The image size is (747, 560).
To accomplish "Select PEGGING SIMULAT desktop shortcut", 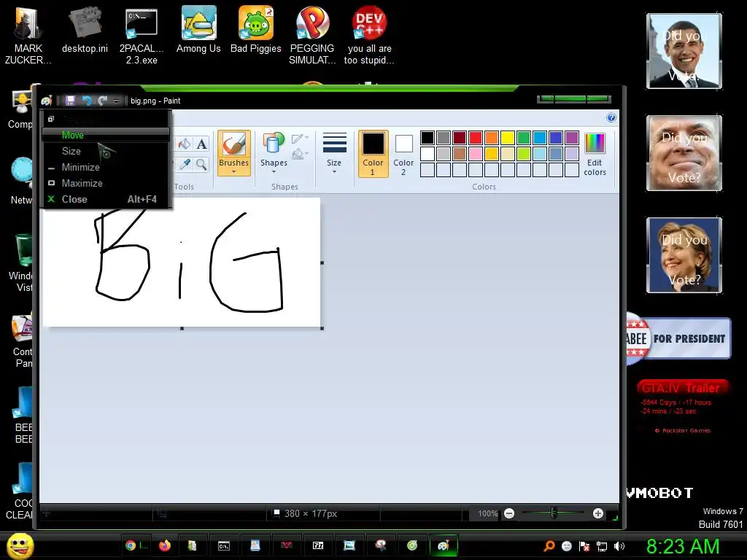I will (312, 36).
